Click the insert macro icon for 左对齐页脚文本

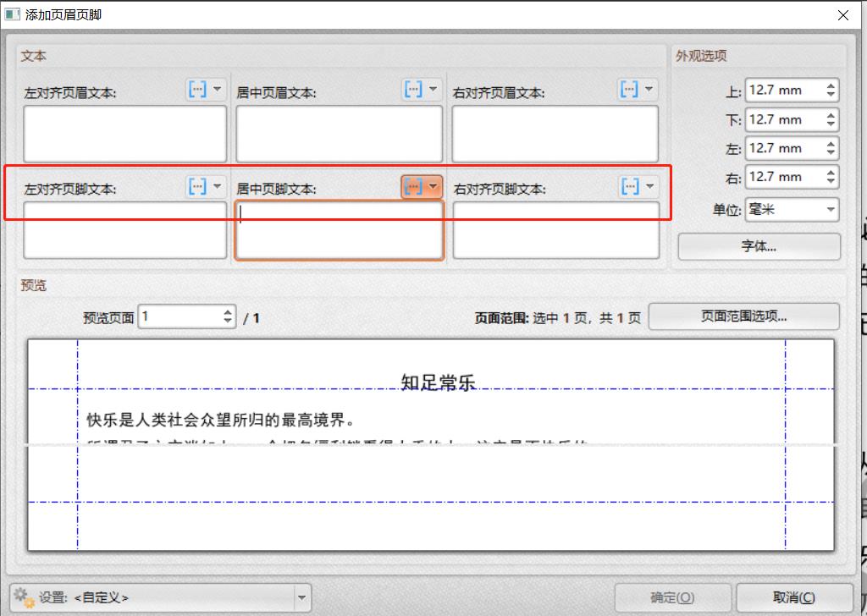click(x=197, y=186)
